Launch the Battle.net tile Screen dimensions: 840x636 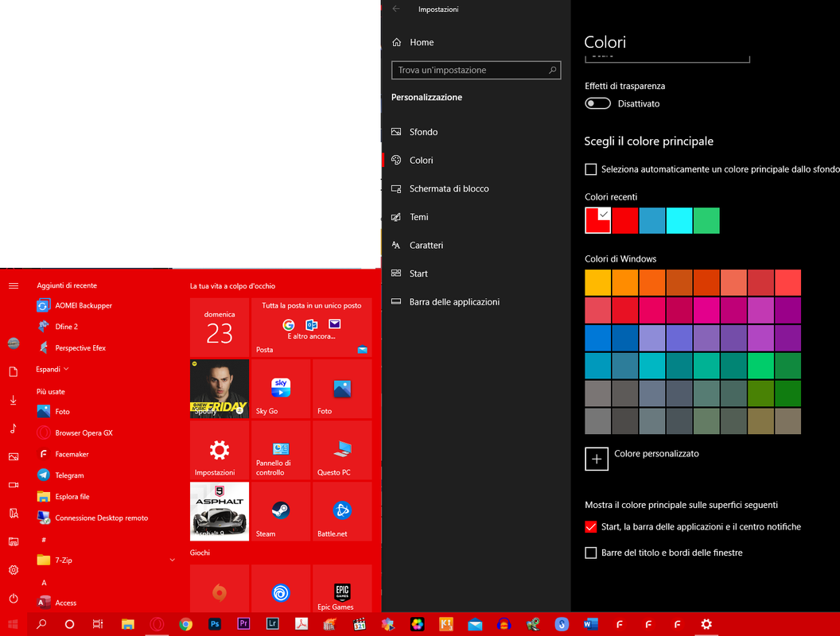pos(342,511)
